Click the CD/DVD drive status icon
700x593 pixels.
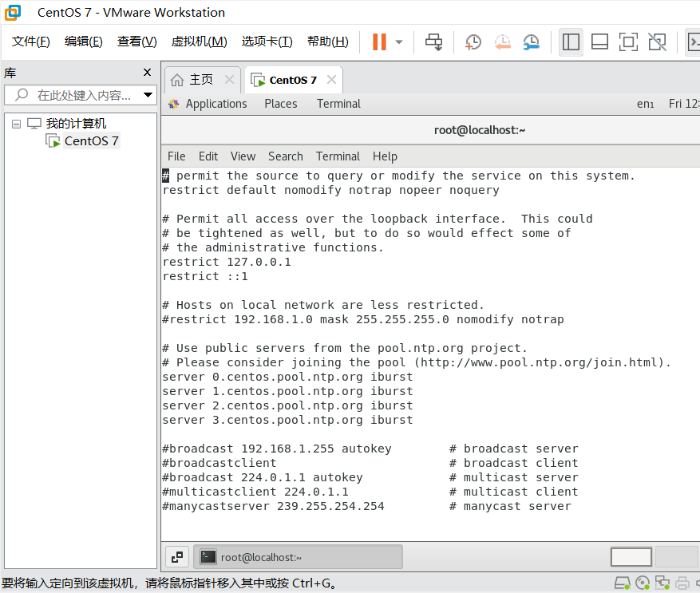tap(642, 583)
